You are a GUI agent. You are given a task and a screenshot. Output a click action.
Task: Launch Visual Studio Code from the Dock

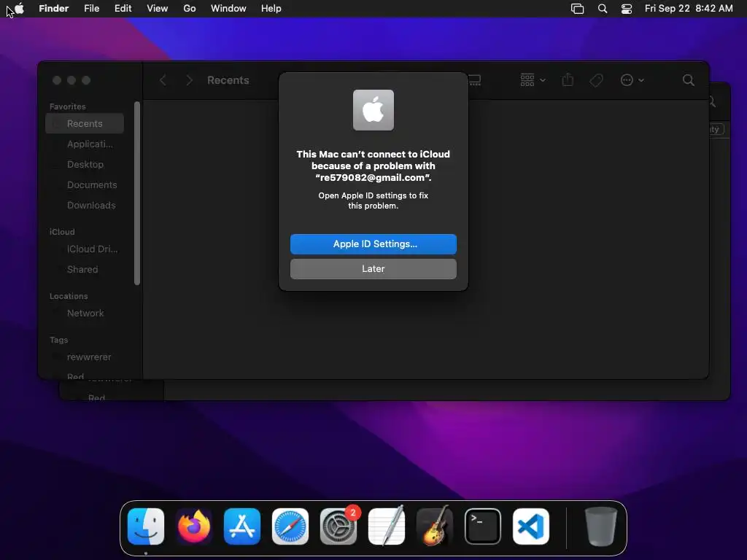pyautogui.click(x=531, y=526)
